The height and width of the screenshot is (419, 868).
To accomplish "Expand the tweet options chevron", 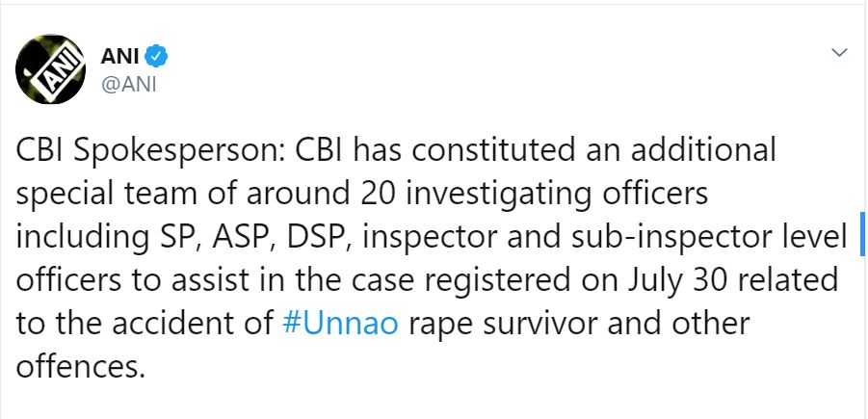I will point(840,53).
